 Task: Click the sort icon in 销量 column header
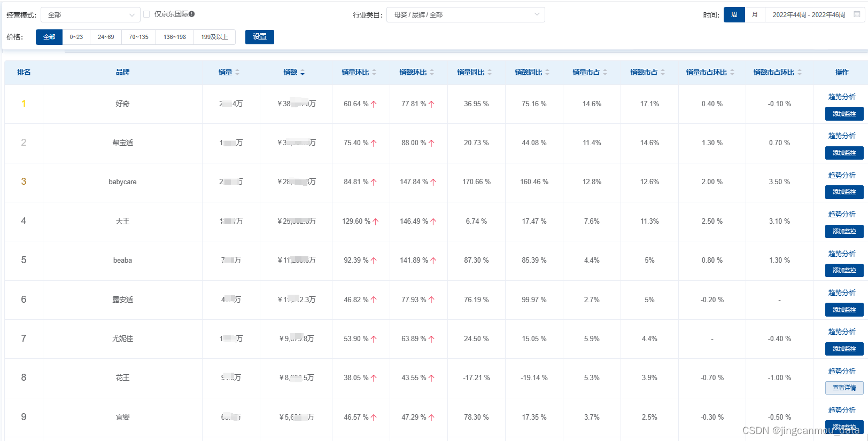(x=237, y=72)
